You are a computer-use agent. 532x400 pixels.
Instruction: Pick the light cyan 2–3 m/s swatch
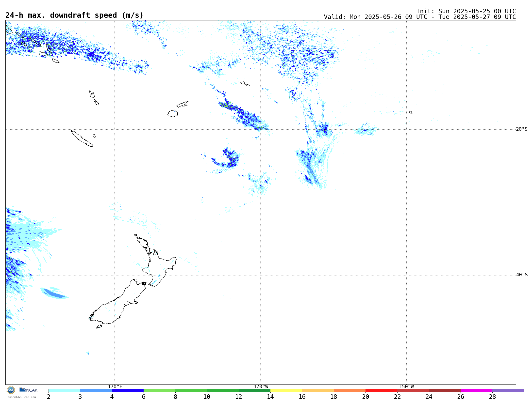tap(64, 391)
